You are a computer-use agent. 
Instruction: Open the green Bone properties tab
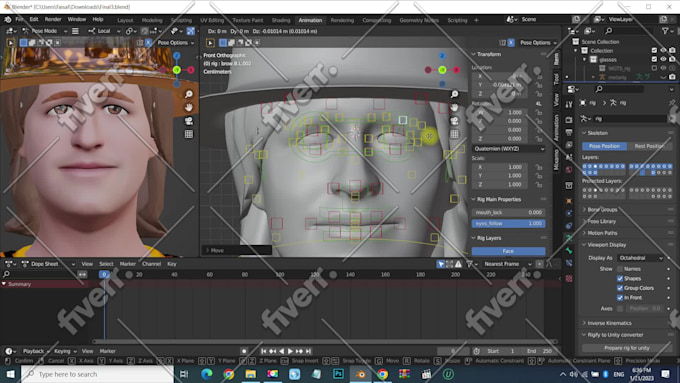click(569, 251)
